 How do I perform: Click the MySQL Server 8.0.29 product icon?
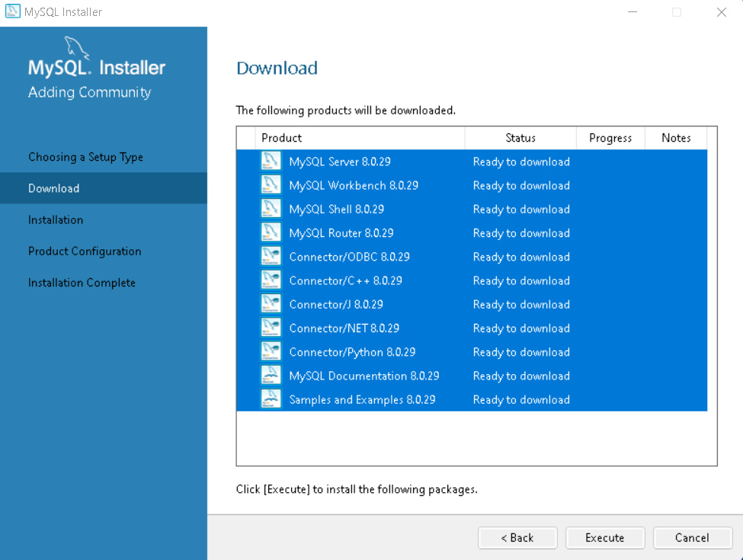coord(271,161)
